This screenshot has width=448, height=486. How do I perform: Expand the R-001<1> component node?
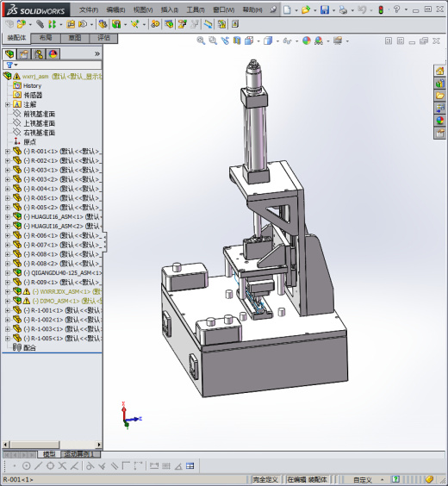click(x=8, y=152)
